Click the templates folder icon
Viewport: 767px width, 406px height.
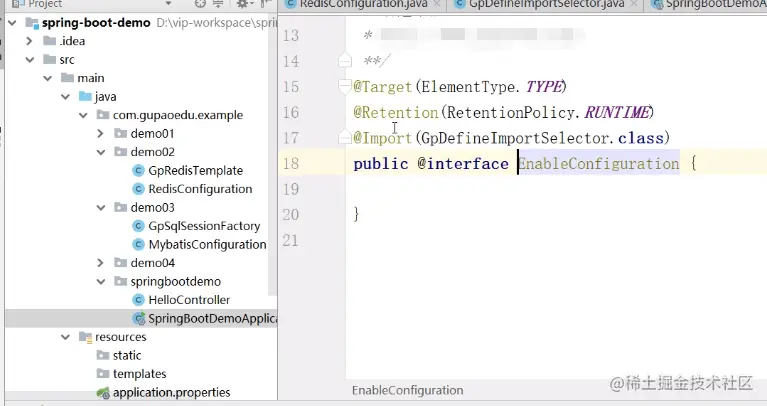pyautogui.click(x=103, y=374)
